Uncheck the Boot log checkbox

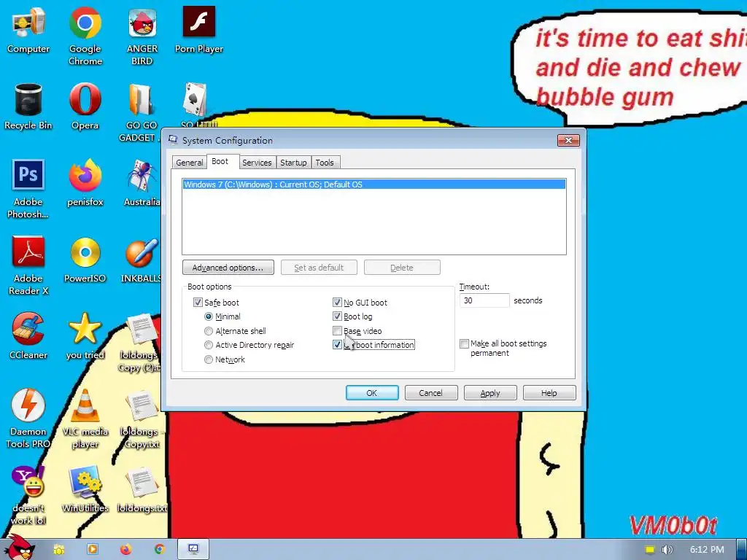pyautogui.click(x=337, y=316)
